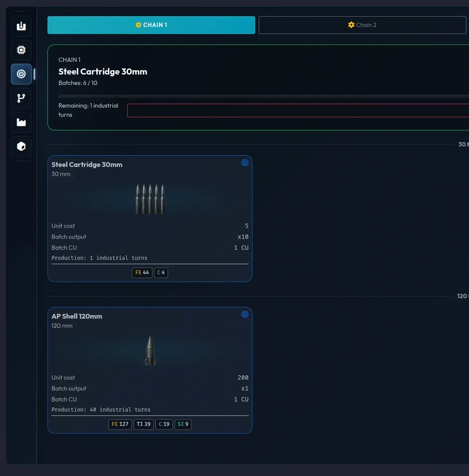Click the SI 9 resource tag

(x=183, y=424)
